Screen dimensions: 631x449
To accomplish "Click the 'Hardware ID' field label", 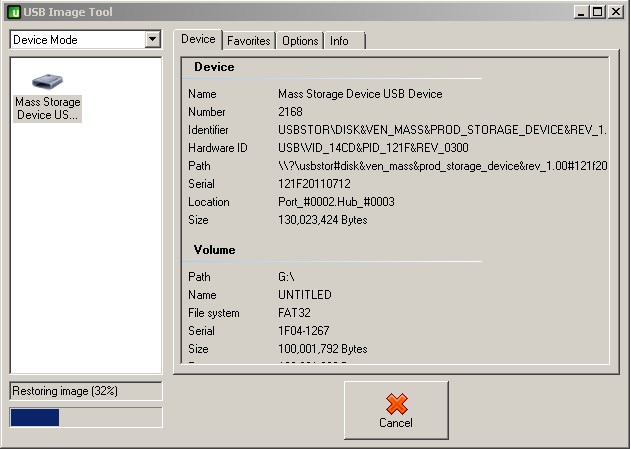I will 218,148.
